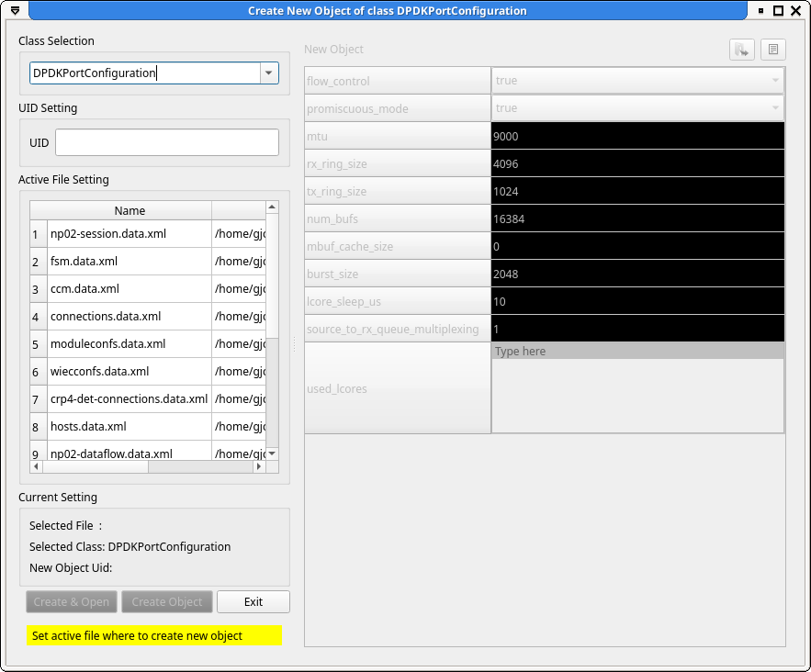
Task: Click the Create Object button
Action: coord(167,601)
